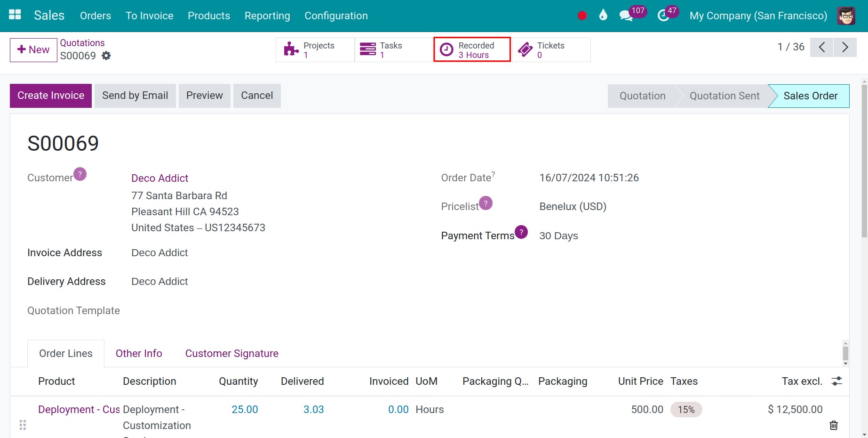The image size is (868, 438).
Task: Switch to Other Info tab
Action: [x=139, y=354]
